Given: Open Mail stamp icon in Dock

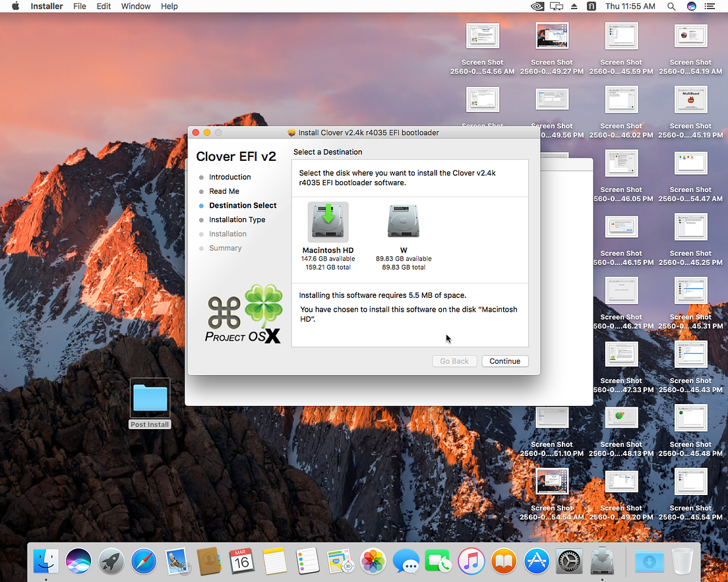Looking at the screenshot, I should pos(177,561).
